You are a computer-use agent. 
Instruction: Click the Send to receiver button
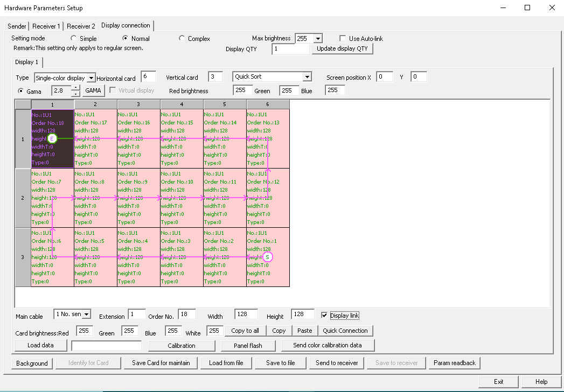(x=337, y=363)
